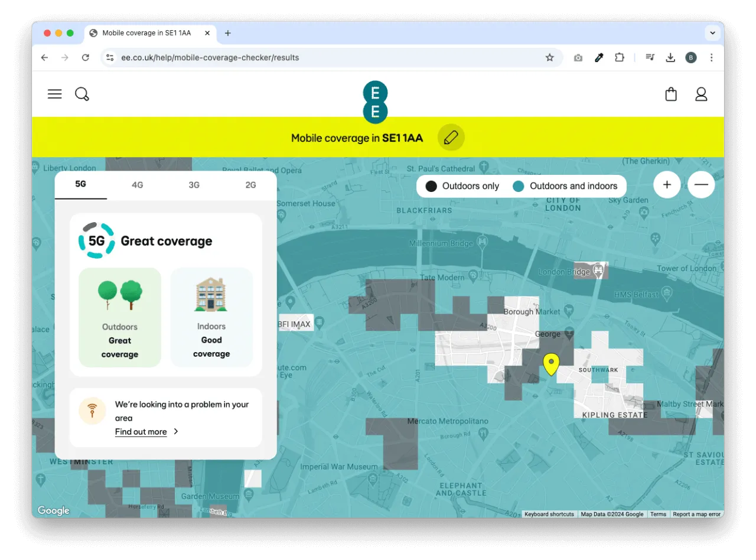
Task: Click the camera screenshot extension icon
Action: [x=578, y=57]
